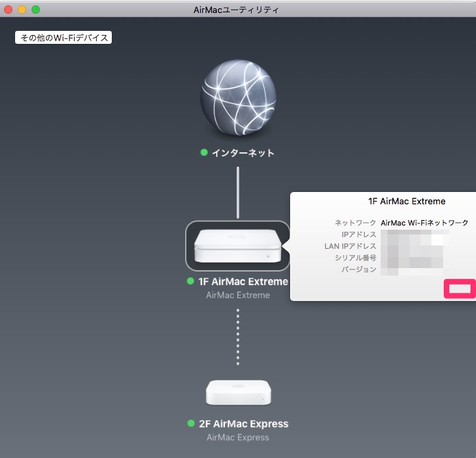Image resolution: width=476 pixels, height=458 pixels.
Task: Click the green status dot beside 1F AirMac Extreme
Action: [191, 281]
